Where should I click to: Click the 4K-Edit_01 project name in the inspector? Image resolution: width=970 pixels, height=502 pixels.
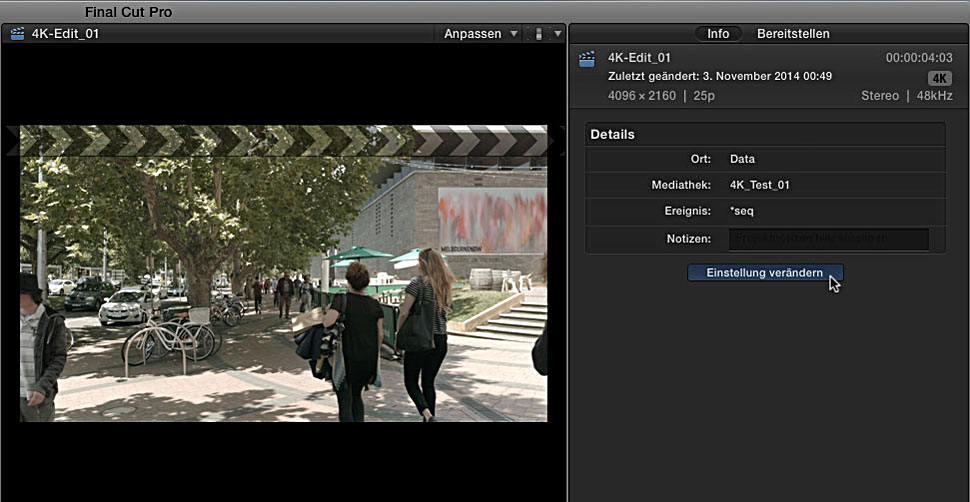point(639,58)
